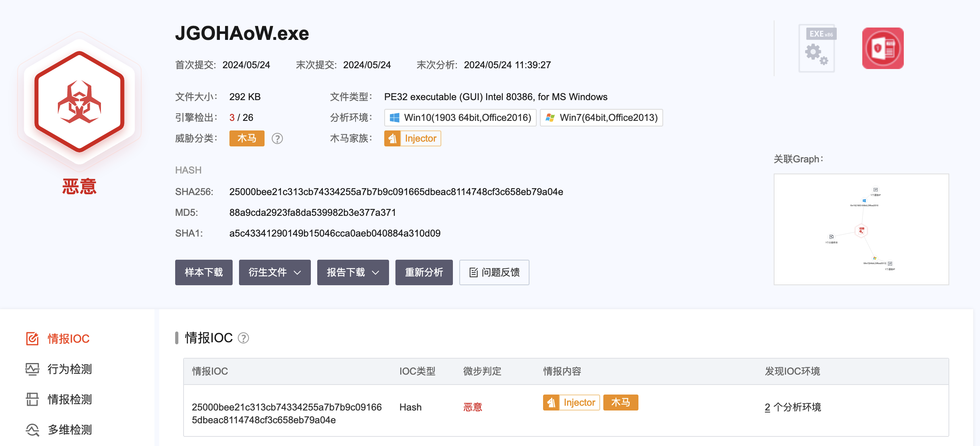Click the 木马 tag in the IOC row
Image resolution: width=980 pixels, height=446 pixels.
coord(621,403)
